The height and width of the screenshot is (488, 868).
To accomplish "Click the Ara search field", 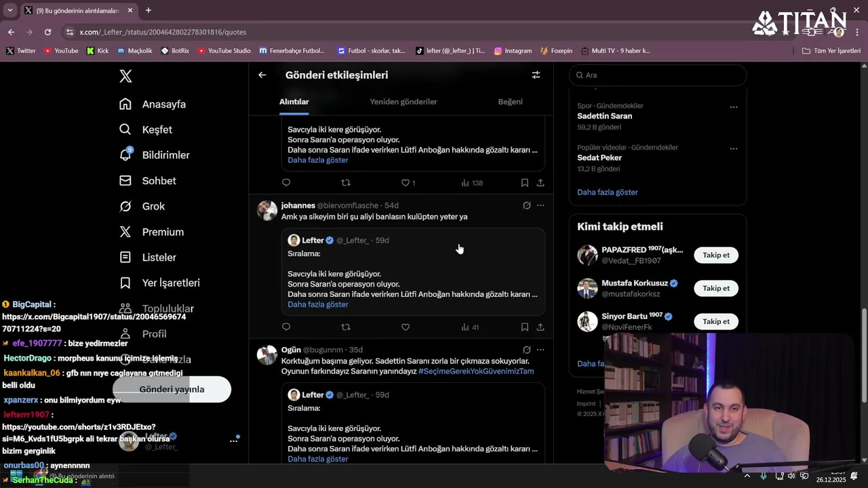I will tap(658, 75).
